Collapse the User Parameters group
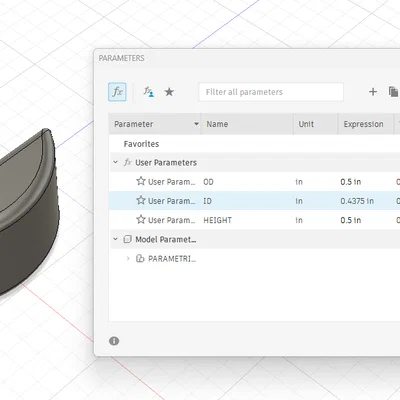 click(x=116, y=162)
